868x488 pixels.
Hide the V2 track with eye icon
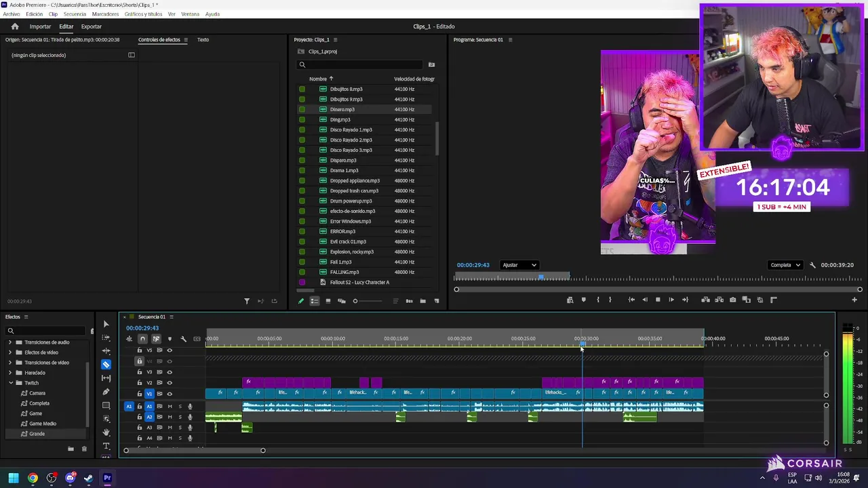170,383
